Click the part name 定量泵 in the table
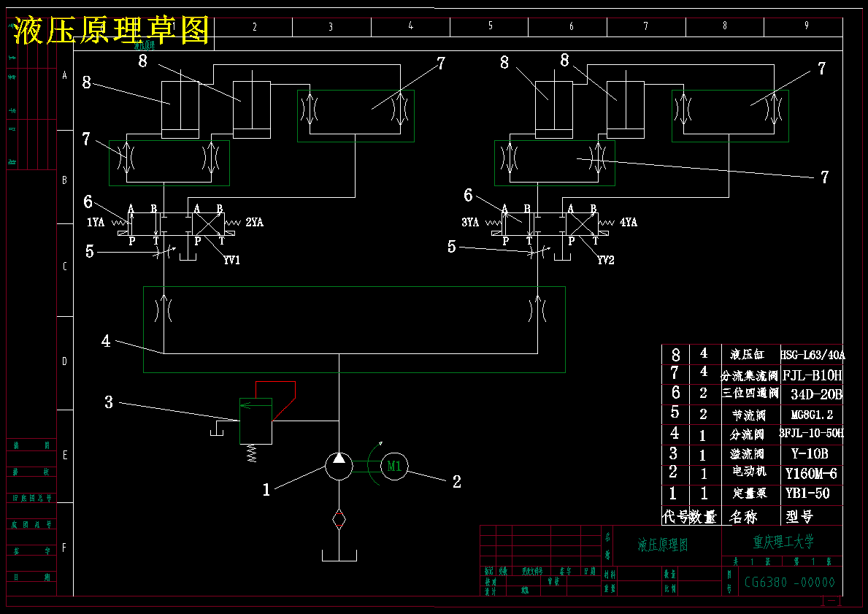The image size is (868, 614). 750,494
